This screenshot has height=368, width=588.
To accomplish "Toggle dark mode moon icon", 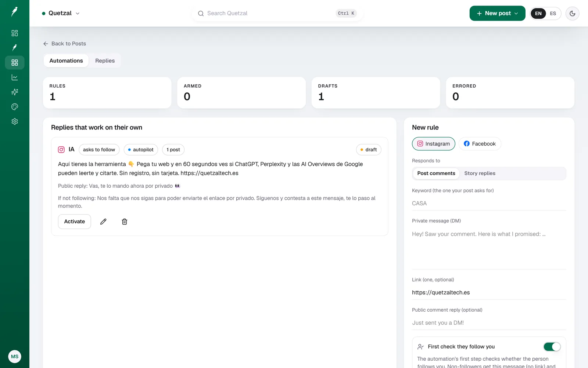I will [x=572, y=13].
